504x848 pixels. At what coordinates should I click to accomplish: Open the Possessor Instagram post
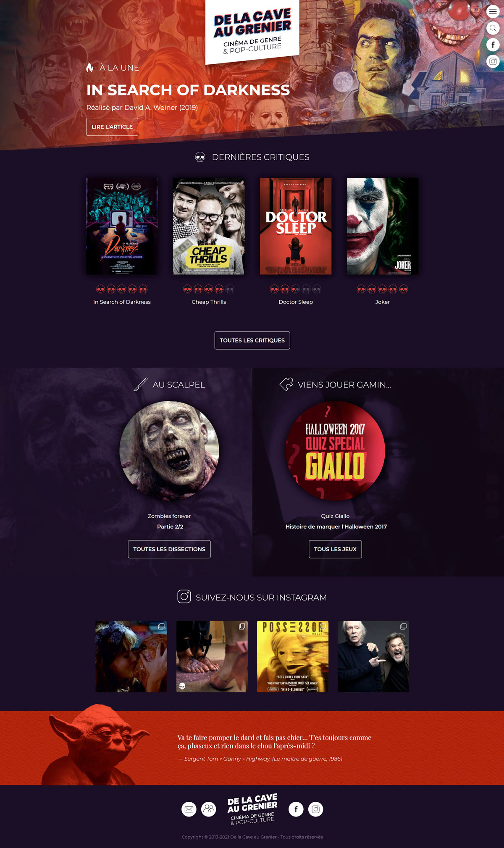tap(293, 656)
